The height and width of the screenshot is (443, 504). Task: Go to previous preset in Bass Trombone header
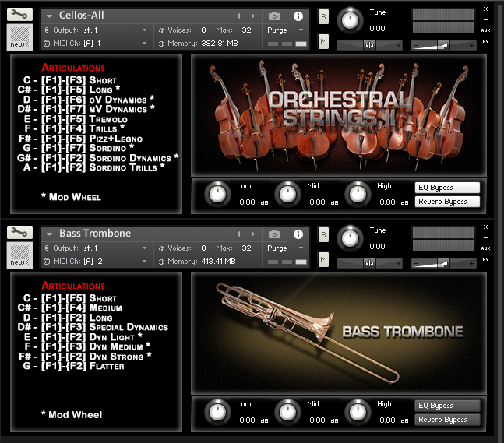(238, 234)
